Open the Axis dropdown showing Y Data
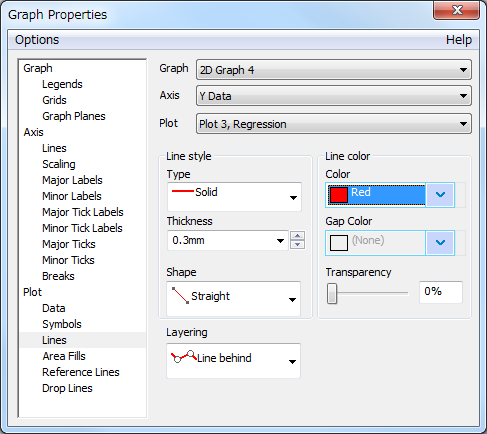The image size is (487, 434). pyautogui.click(x=334, y=96)
